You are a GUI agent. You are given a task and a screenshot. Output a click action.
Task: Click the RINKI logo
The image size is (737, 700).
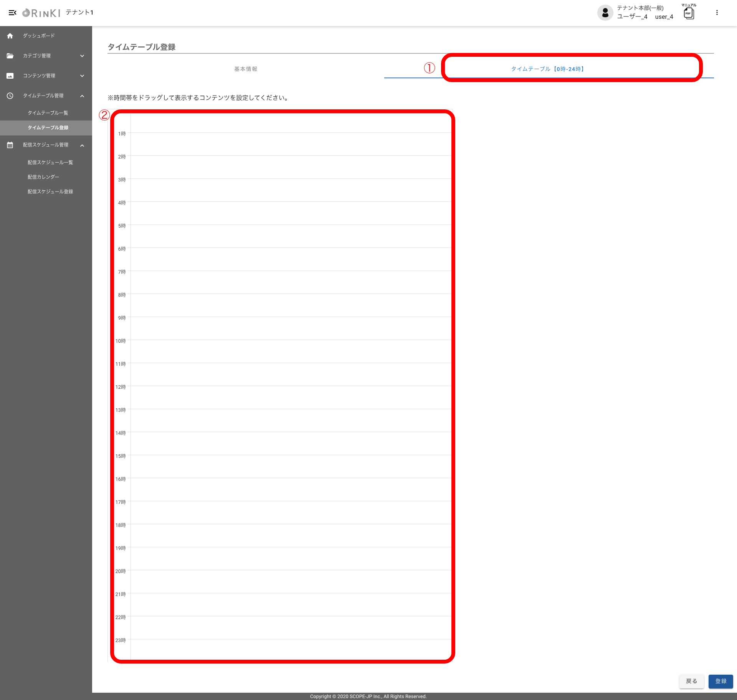41,13
